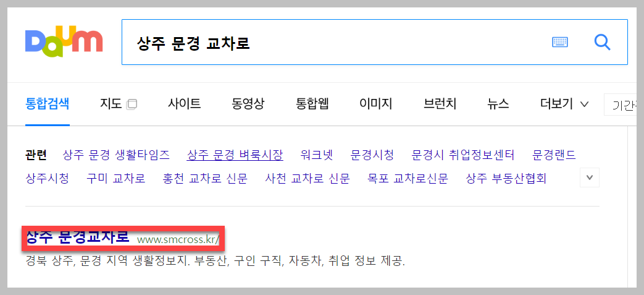Click 사천 교차로 신문 link
Image resolution: width=644 pixels, height=295 pixels.
[307, 179]
